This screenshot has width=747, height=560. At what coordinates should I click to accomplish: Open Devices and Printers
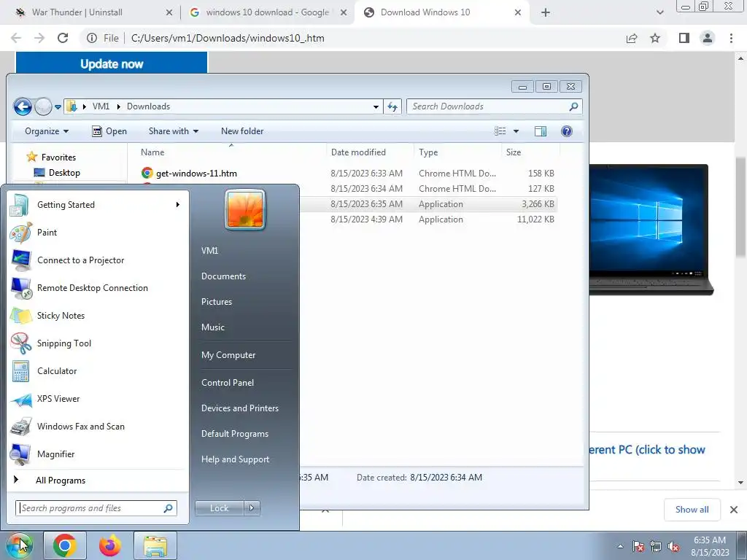coord(239,408)
